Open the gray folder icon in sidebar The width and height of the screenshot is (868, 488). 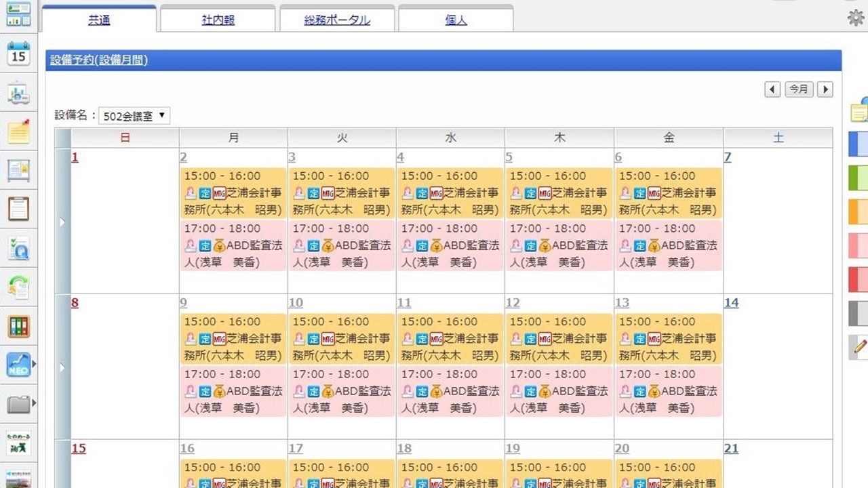18,404
